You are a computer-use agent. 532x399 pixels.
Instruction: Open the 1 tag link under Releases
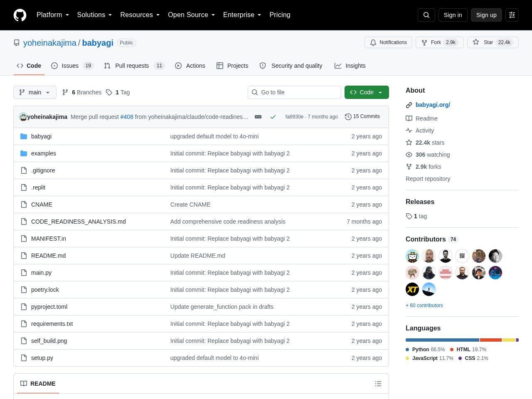(416, 216)
